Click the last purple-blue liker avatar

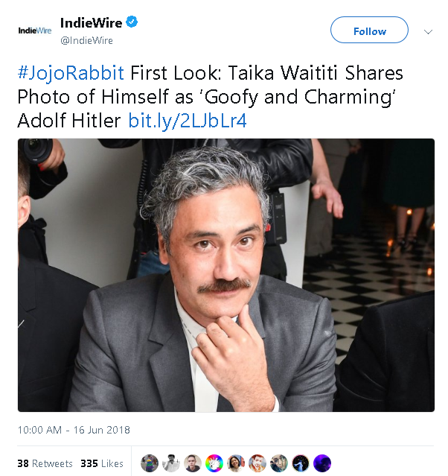322,463
